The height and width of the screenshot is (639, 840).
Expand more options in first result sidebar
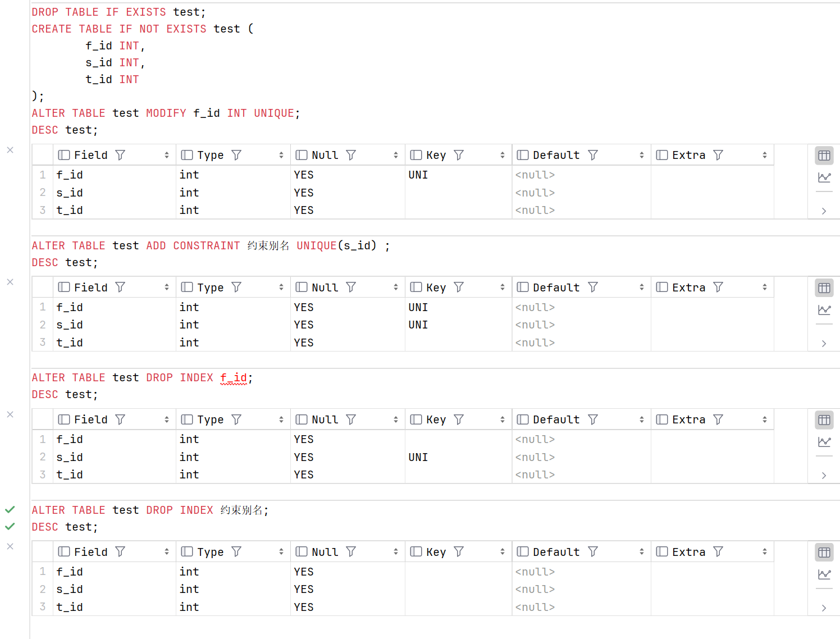point(824,211)
